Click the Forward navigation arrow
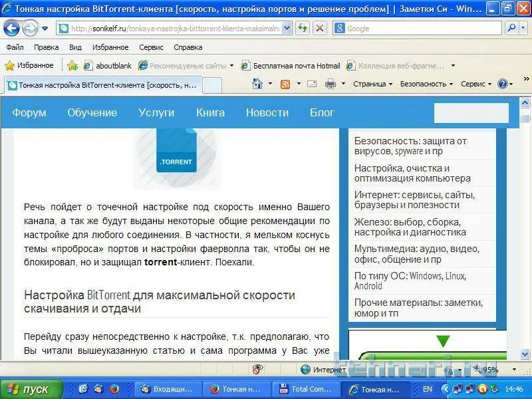Image resolution: width=532 pixels, height=399 pixels. (30, 29)
